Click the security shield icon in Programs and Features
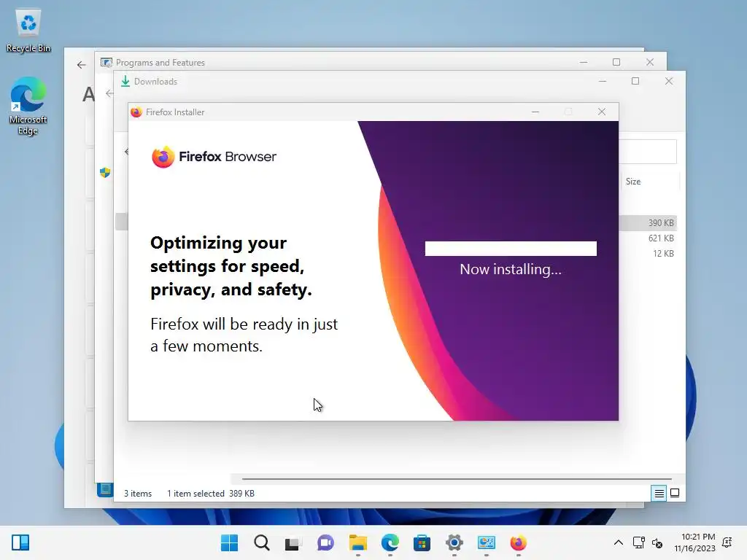 [x=105, y=172]
